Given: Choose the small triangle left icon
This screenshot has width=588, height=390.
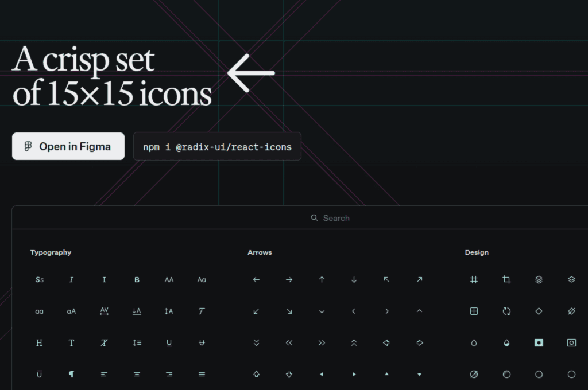Looking at the screenshot, I should pos(322,374).
